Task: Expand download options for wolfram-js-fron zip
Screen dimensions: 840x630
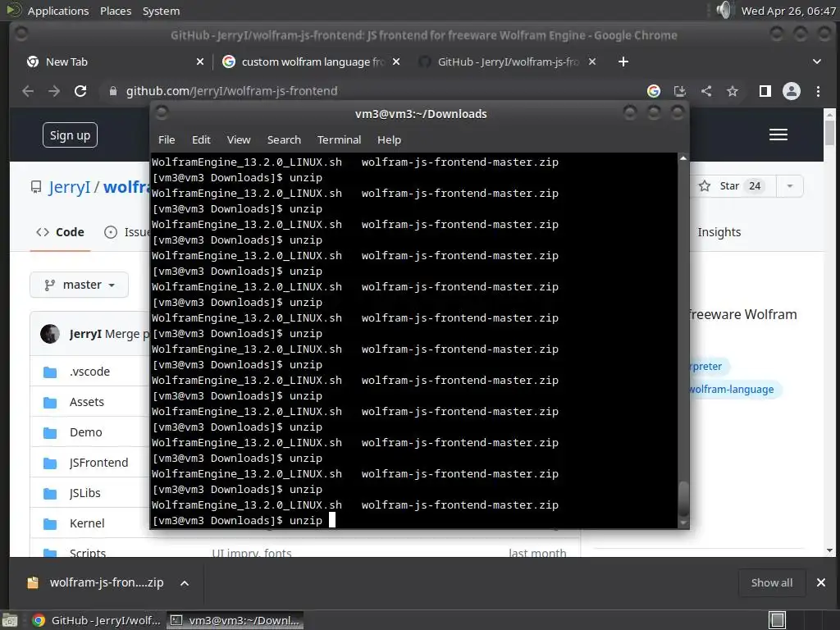Action: pos(185,583)
